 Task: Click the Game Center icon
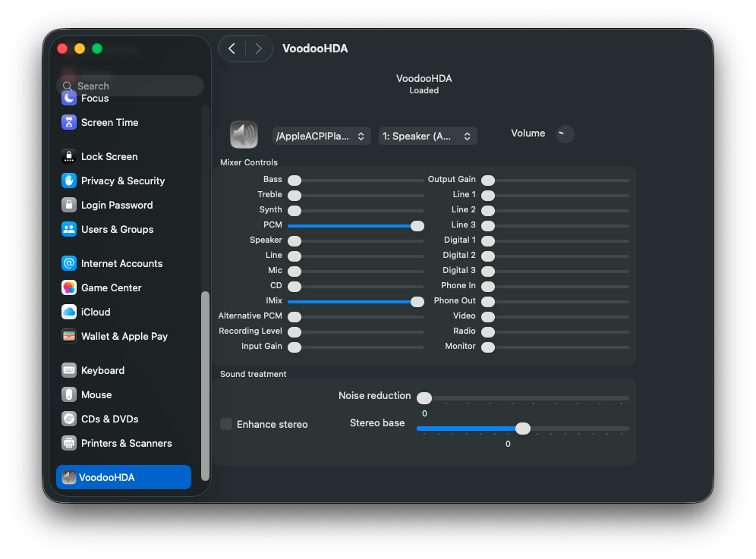pyautogui.click(x=69, y=287)
